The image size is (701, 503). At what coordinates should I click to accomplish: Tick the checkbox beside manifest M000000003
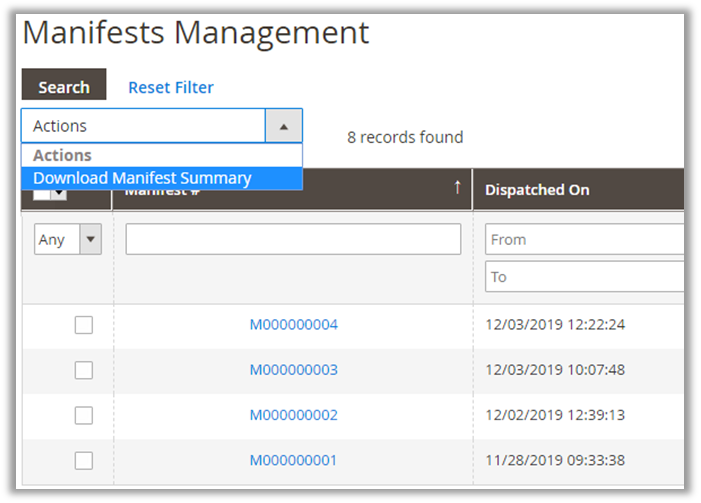pos(84,370)
